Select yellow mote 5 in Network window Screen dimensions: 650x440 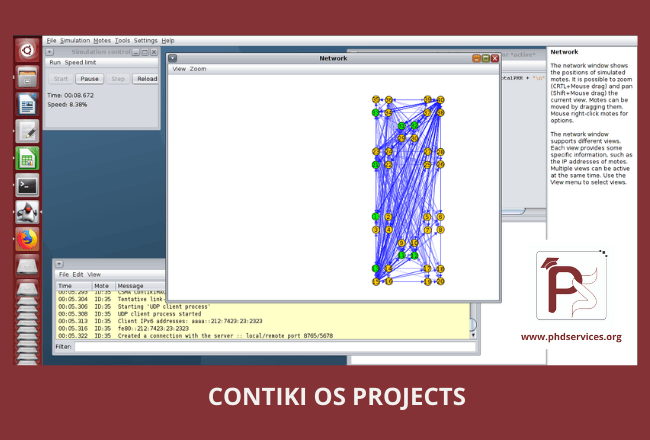tap(427, 217)
